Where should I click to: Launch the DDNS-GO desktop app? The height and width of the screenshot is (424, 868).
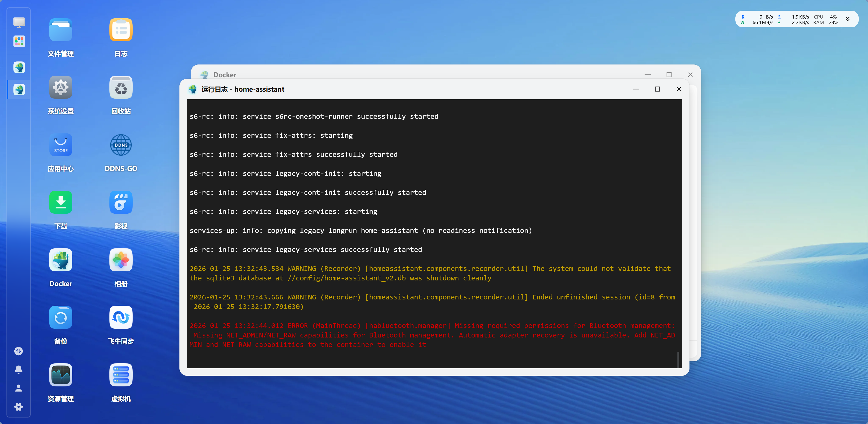click(x=121, y=145)
